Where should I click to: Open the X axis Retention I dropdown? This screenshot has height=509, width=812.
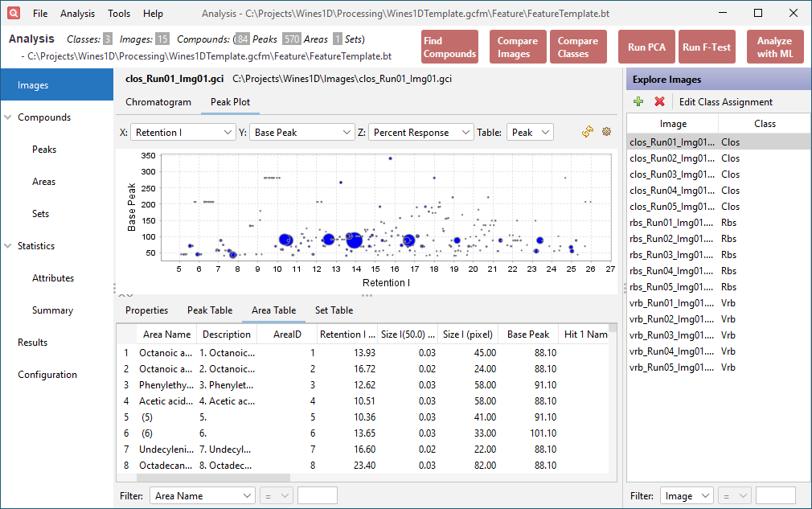click(182, 133)
